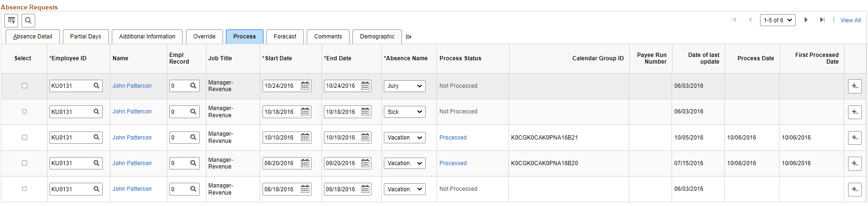The width and height of the screenshot is (868, 206).
Task: Go to previous page arrow
Action: tap(750, 20)
